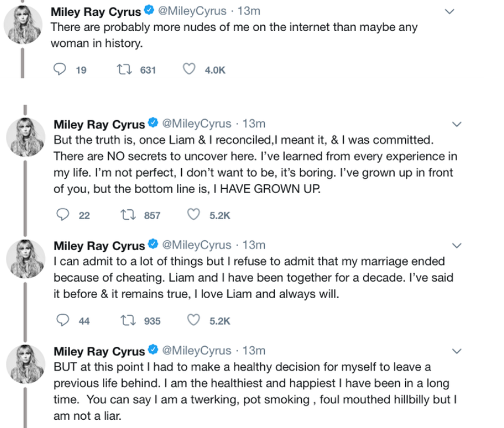The height and width of the screenshot is (428, 504).
Task: Expand the chevron menu on the 'healthy decision' tweet
Action: [457, 351]
